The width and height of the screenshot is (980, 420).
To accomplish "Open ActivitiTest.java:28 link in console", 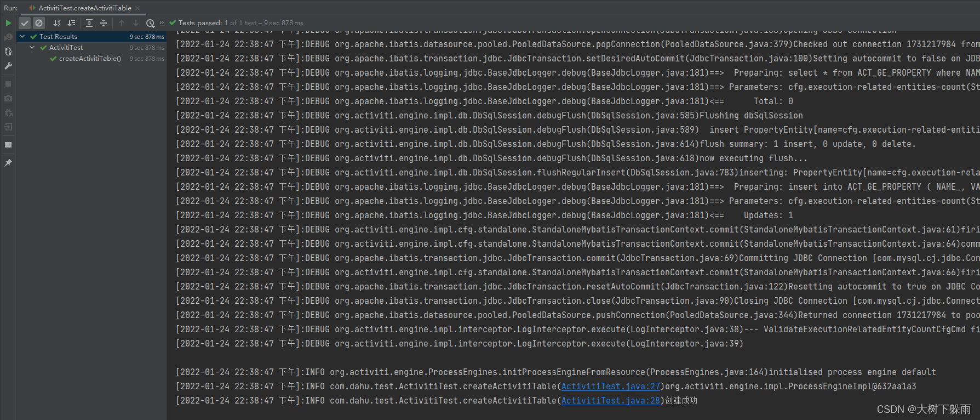I will tap(611, 401).
